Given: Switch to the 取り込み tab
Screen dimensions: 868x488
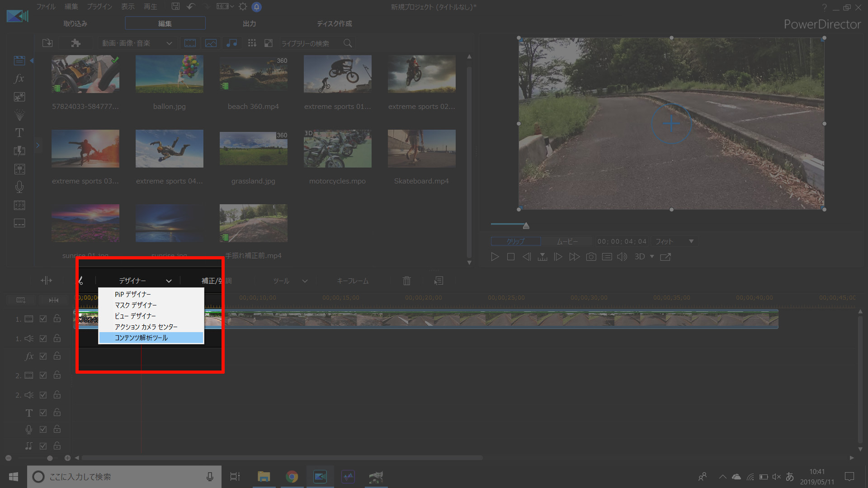Looking at the screenshot, I should click(x=75, y=23).
